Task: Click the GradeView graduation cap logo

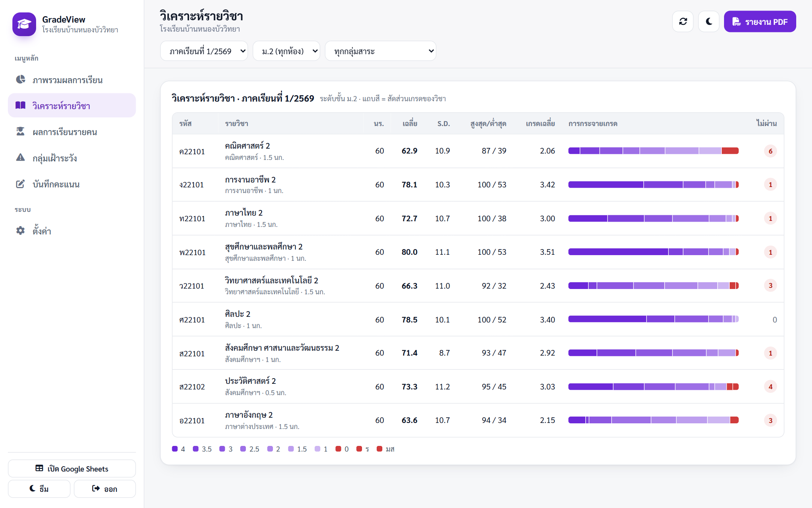Action: 24,24
